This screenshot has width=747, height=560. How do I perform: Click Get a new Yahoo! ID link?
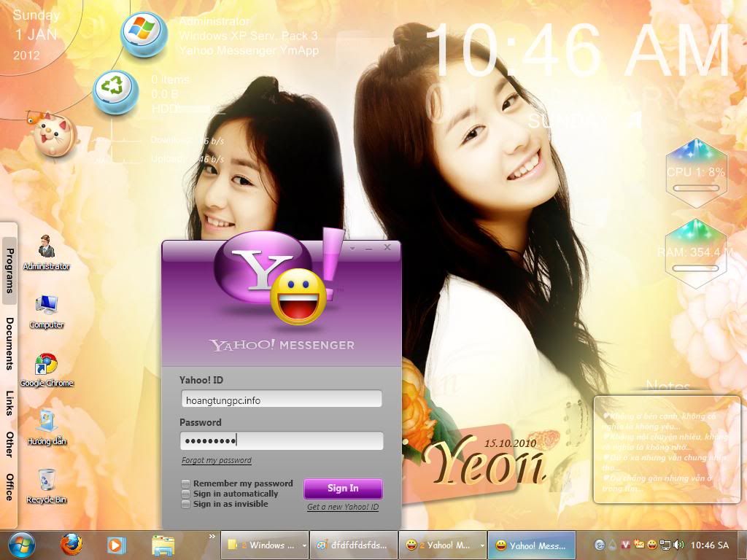[x=343, y=507]
